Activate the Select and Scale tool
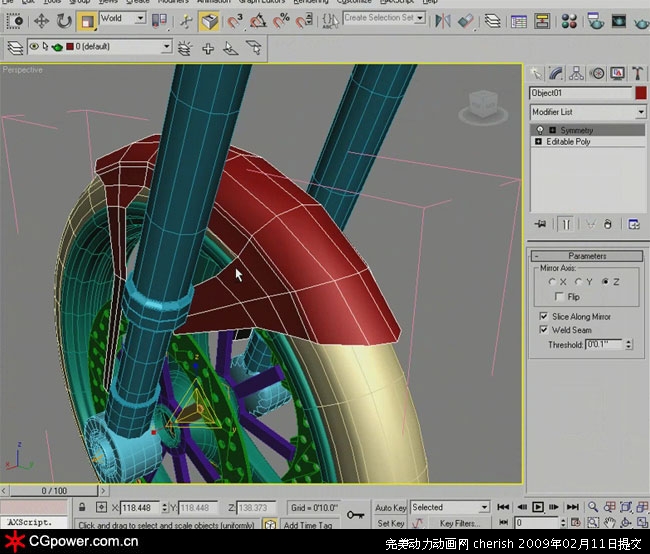The width and height of the screenshot is (650, 554). click(x=87, y=21)
